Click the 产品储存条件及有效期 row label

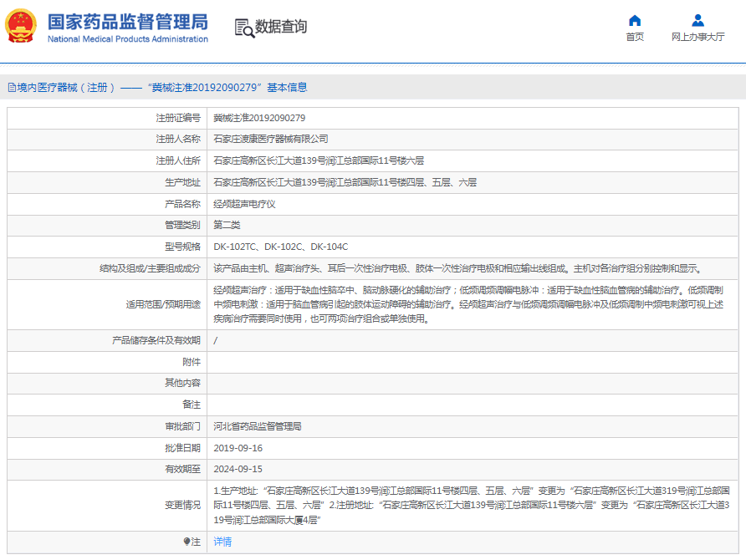point(156,340)
